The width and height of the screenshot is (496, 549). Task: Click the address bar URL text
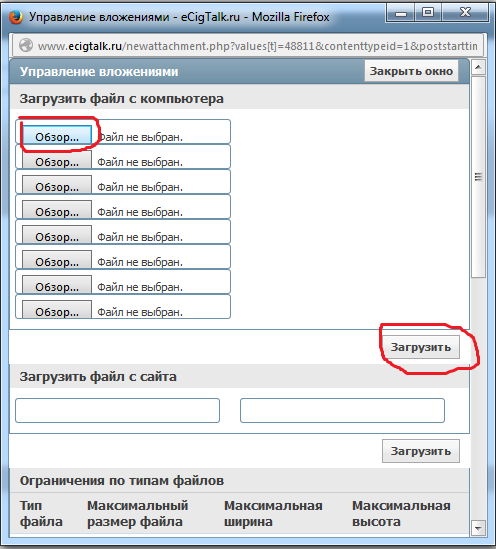(x=257, y=46)
